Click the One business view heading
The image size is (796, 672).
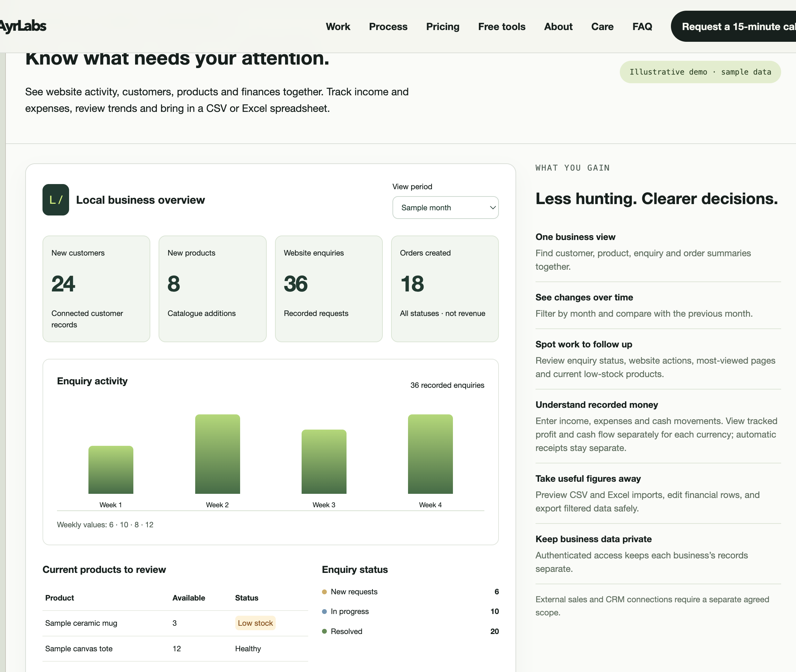(x=575, y=237)
